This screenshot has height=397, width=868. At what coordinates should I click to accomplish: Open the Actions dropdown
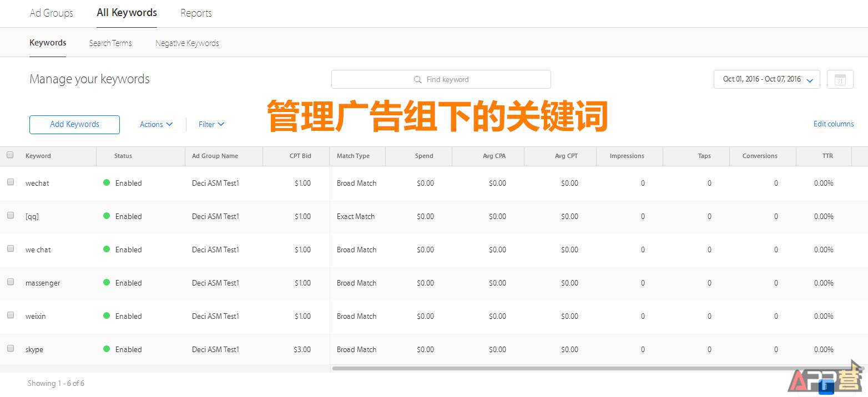coord(156,124)
